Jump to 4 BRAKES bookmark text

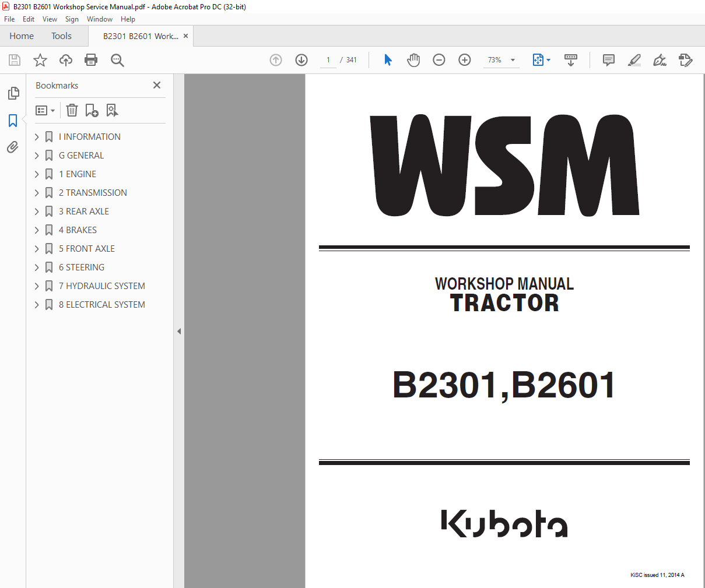pos(78,230)
